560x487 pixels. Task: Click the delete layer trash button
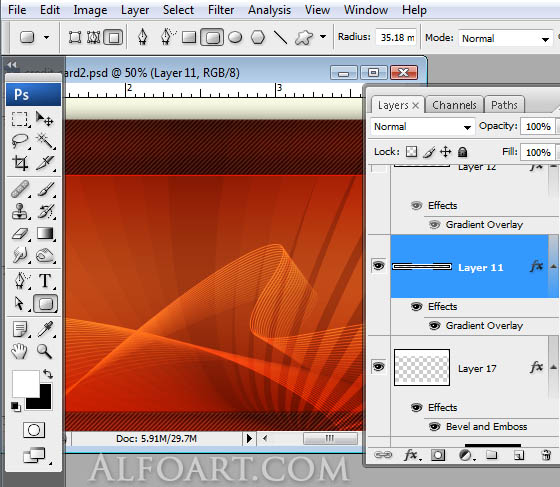click(546, 455)
